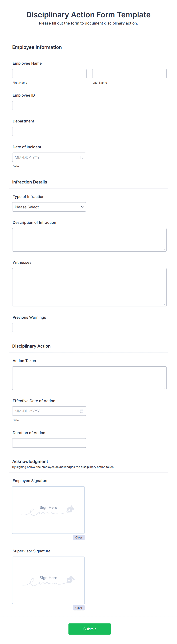
Task: Click the Previous Warnings field
Action: (49, 327)
